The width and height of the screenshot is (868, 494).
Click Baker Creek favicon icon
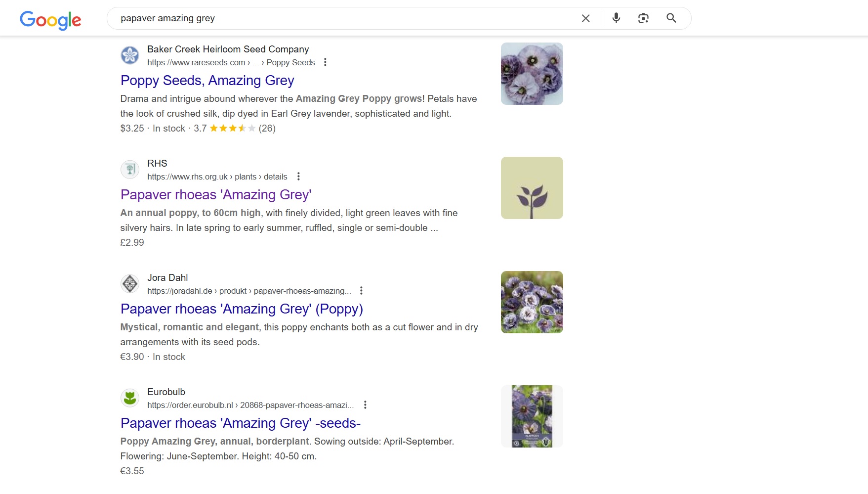tap(130, 55)
